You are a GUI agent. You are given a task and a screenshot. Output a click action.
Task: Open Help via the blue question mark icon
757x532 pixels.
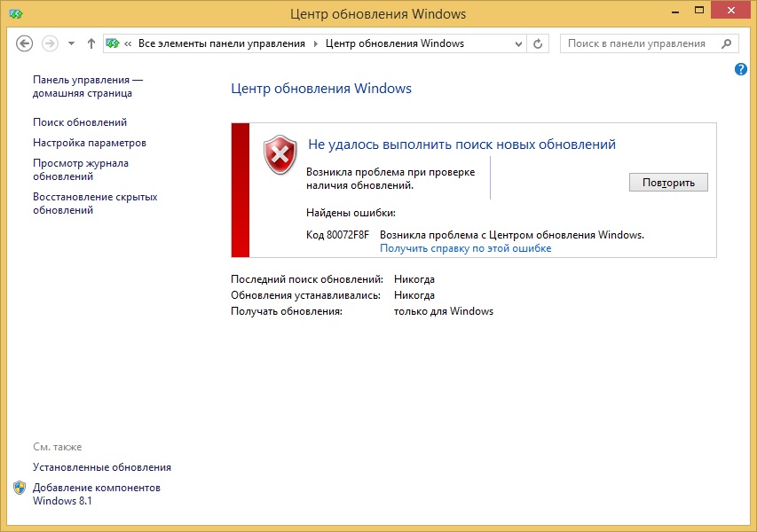pyautogui.click(x=741, y=69)
